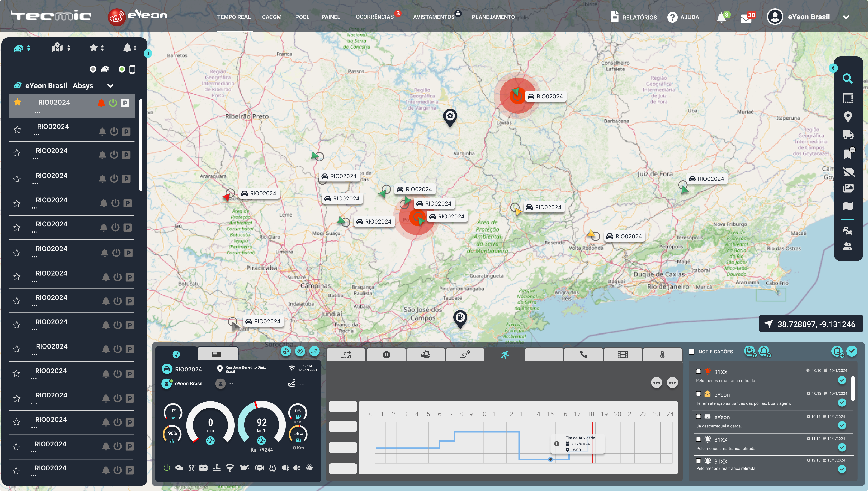Click the home base map marker near Varginha
This screenshot has height=491, width=868.
tap(450, 118)
